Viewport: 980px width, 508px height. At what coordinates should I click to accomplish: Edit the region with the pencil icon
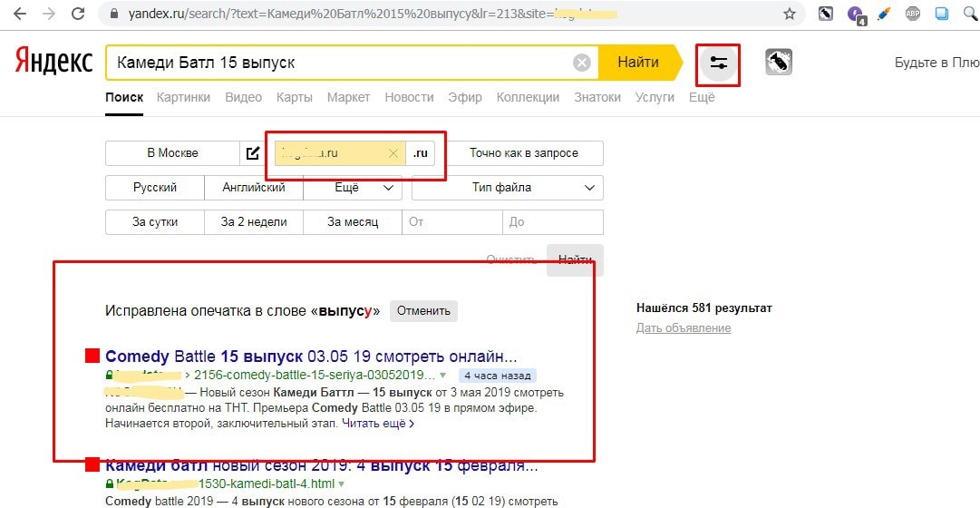pyautogui.click(x=253, y=153)
